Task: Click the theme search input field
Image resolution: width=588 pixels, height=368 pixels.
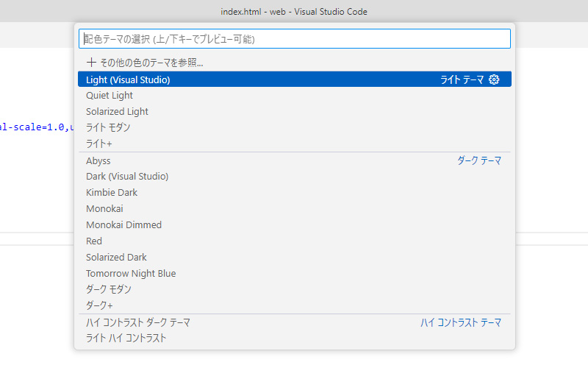Action: (294, 38)
